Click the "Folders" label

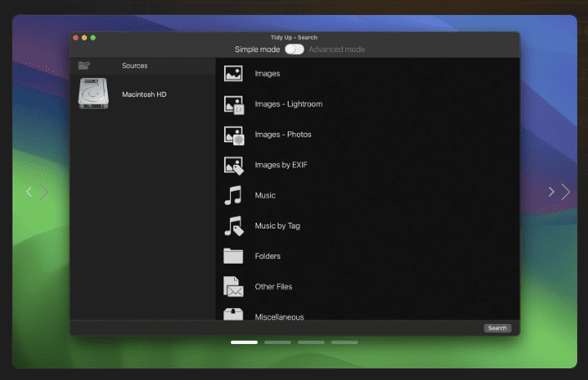(268, 256)
